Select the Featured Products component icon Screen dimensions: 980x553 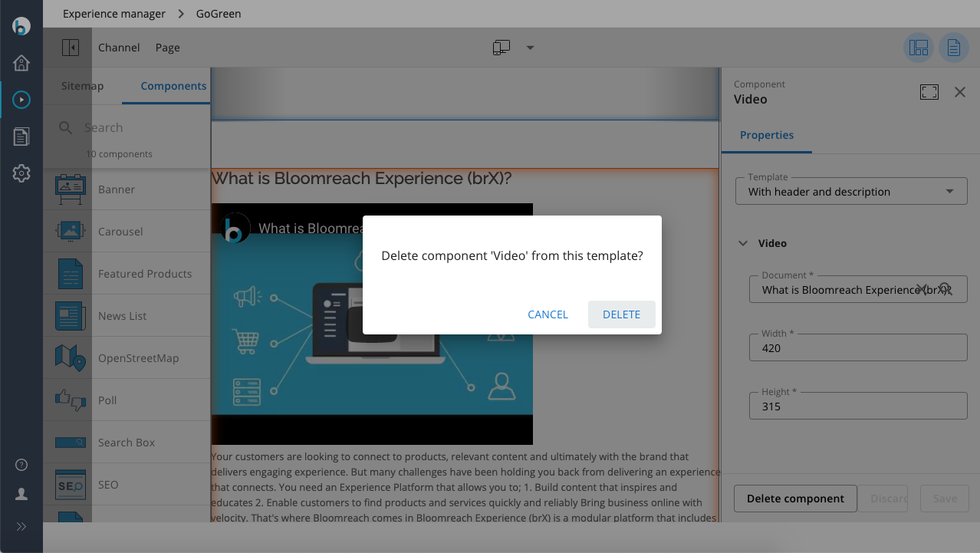(x=71, y=274)
